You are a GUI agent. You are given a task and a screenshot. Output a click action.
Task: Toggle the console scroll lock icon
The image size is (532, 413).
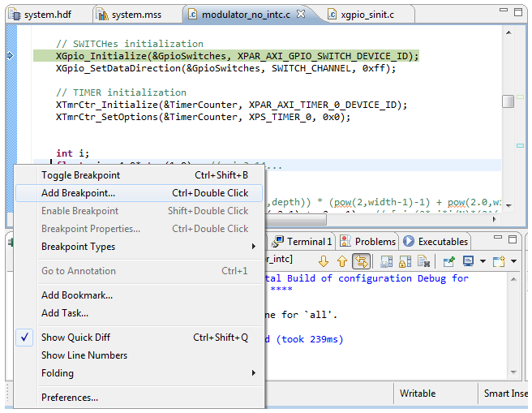click(405, 261)
